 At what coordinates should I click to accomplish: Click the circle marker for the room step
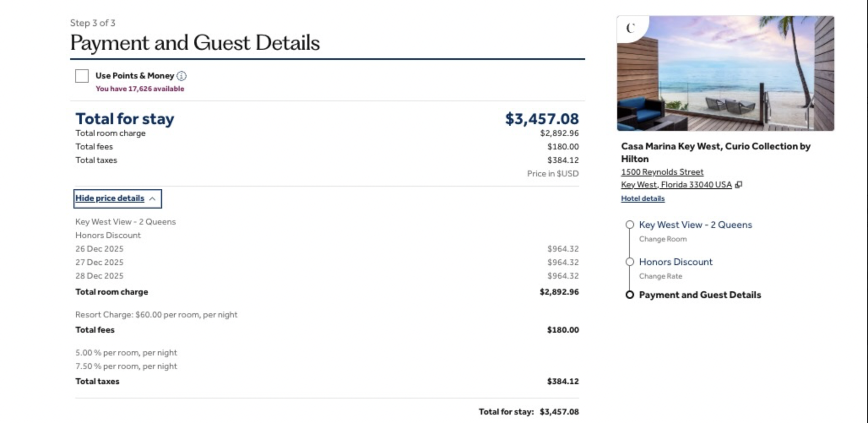tap(629, 225)
